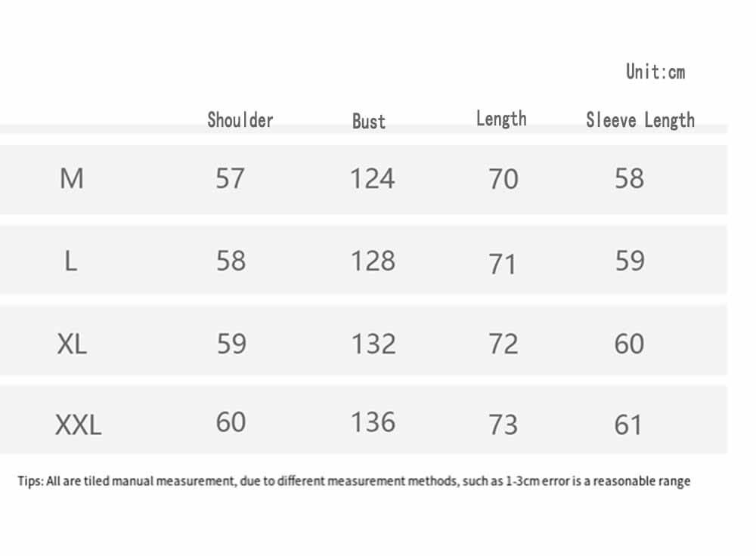Click bust value 124 for size M
Screen dimensions: 756x556
(x=372, y=179)
